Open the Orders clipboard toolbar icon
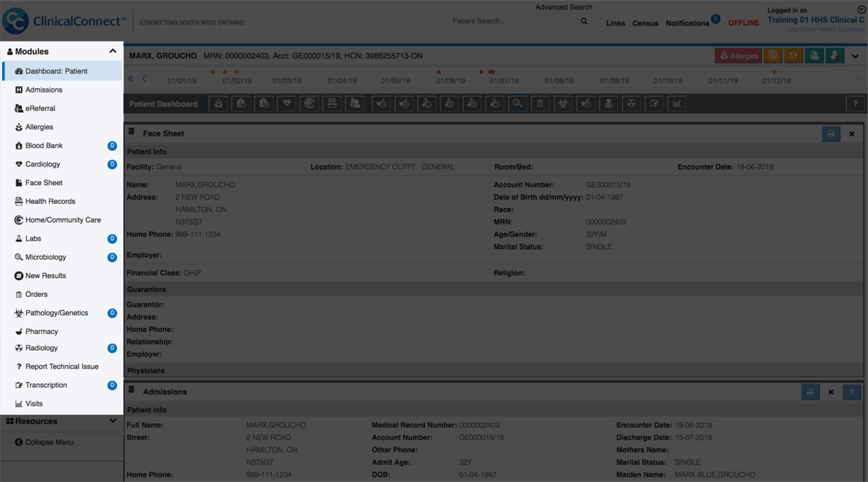The image size is (868, 482). (x=540, y=104)
